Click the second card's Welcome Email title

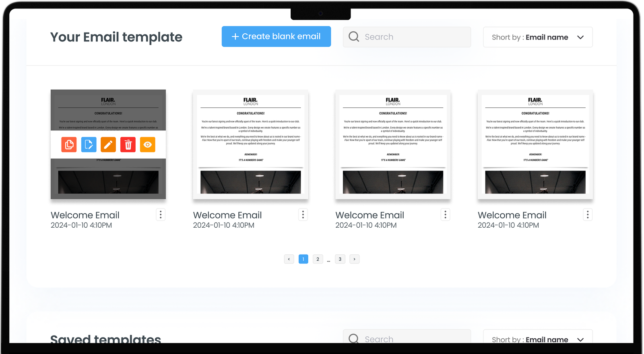pyautogui.click(x=227, y=215)
